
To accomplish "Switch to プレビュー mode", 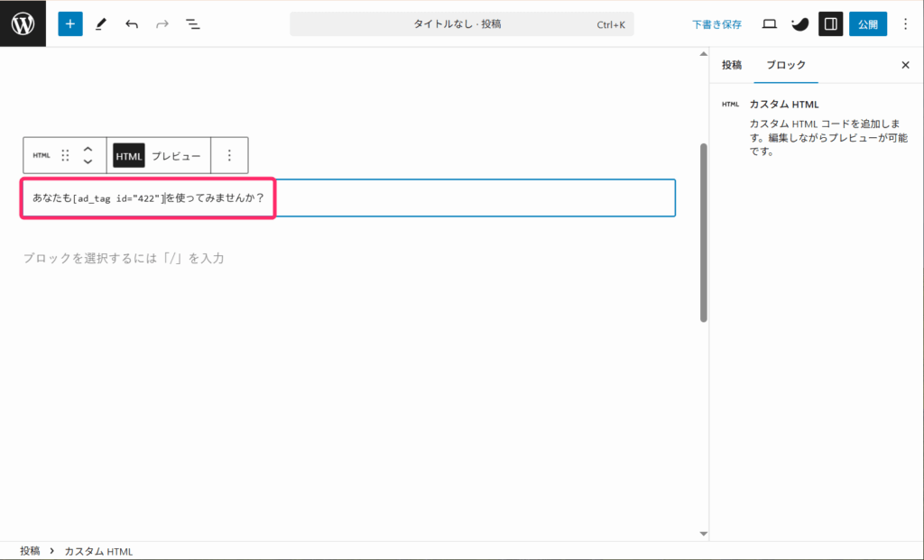I will coord(176,156).
